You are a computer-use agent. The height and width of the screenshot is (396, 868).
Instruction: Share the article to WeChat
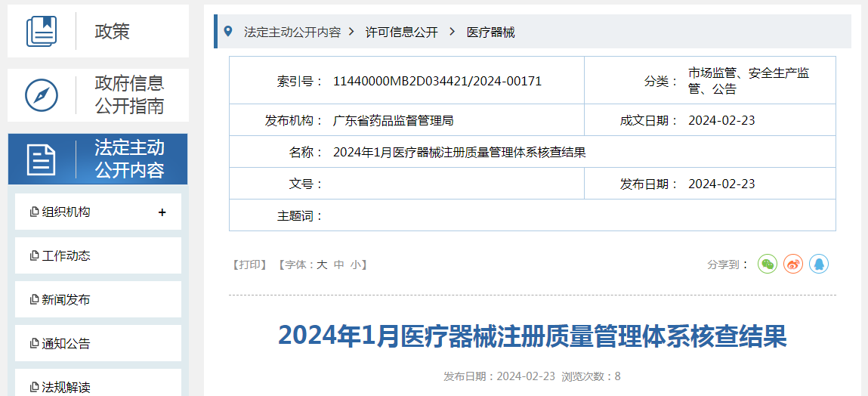[768, 264]
